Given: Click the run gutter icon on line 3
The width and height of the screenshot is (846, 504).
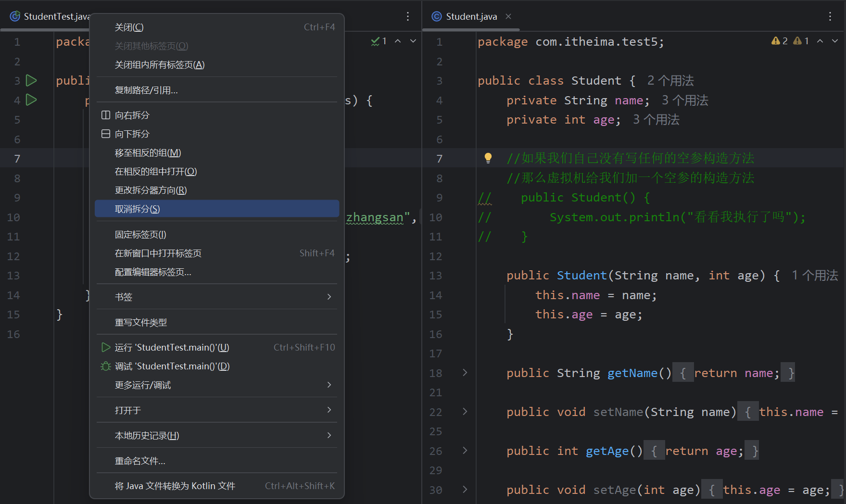Looking at the screenshot, I should [x=31, y=80].
